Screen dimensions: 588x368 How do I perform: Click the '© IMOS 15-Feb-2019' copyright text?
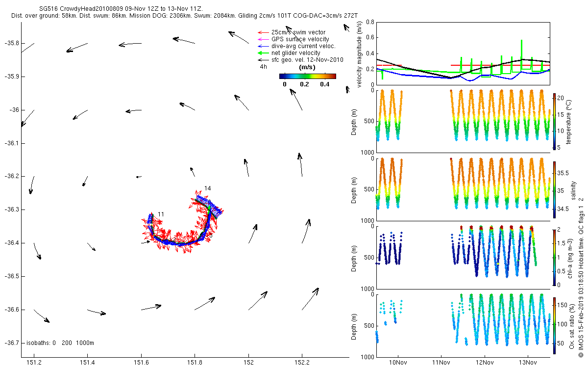[581, 278]
